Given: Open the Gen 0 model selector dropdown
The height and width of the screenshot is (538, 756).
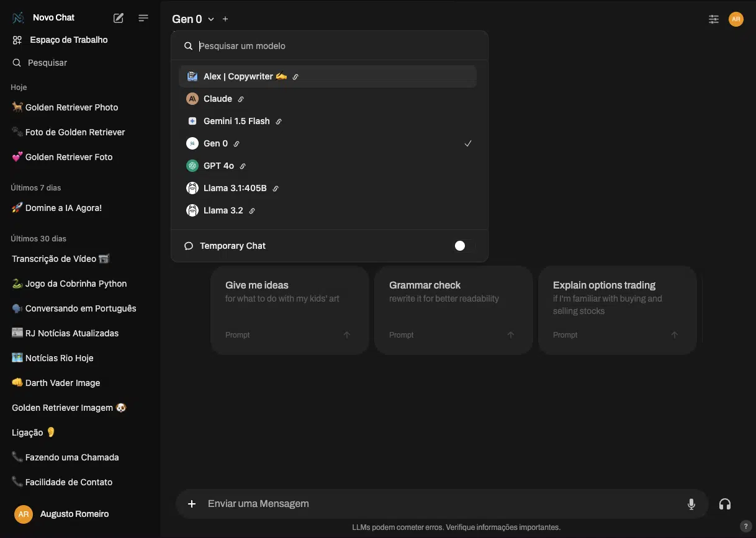Looking at the screenshot, I should point(193,19).
